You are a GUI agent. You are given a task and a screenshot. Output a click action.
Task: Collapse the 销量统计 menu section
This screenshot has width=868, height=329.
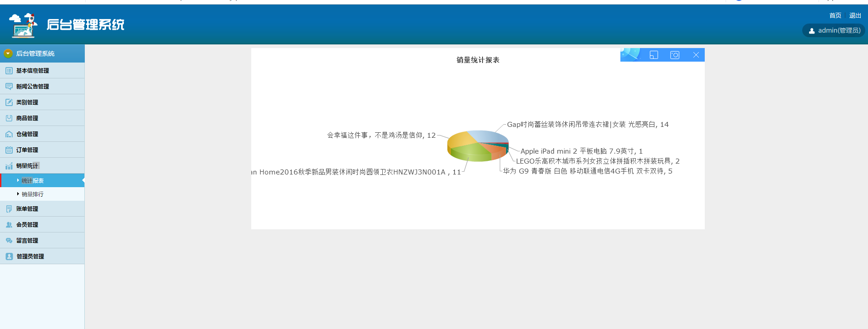point(42,166)
